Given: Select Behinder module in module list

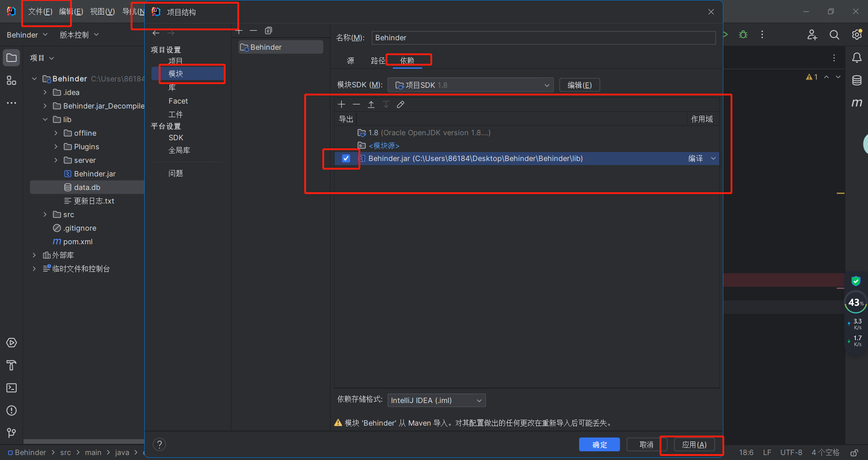Looking at the screenshot, I should pos(281,47).
